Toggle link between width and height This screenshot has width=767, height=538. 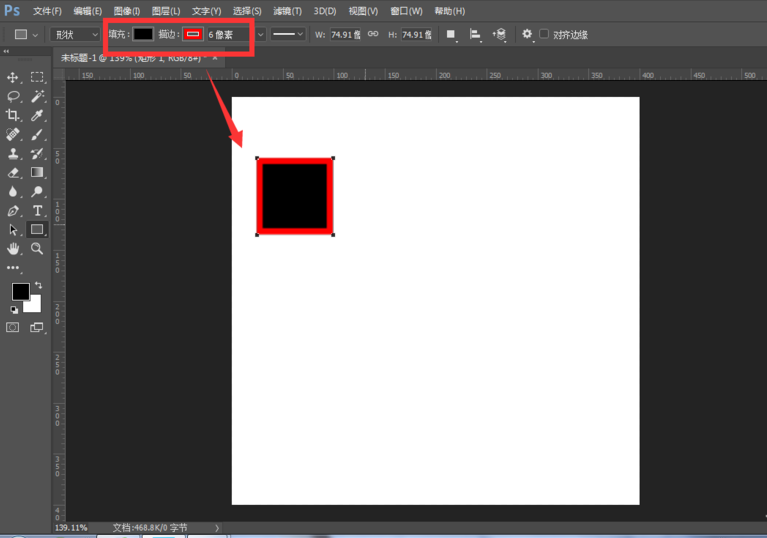tap(373, 34)
